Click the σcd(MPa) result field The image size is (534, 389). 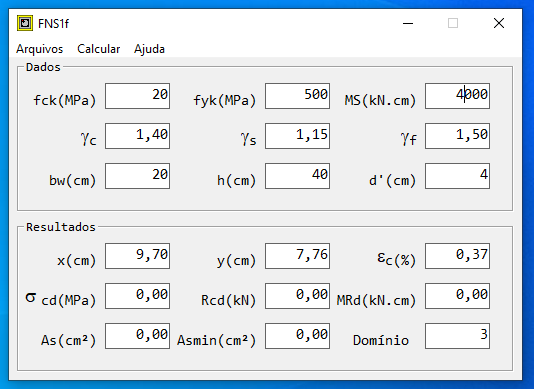coord(138,296)
